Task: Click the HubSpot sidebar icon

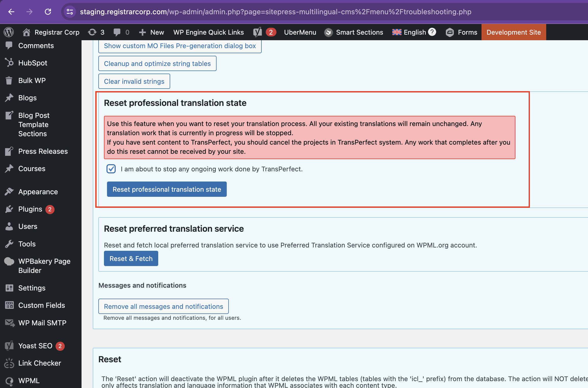Action: tap(9, 63)
